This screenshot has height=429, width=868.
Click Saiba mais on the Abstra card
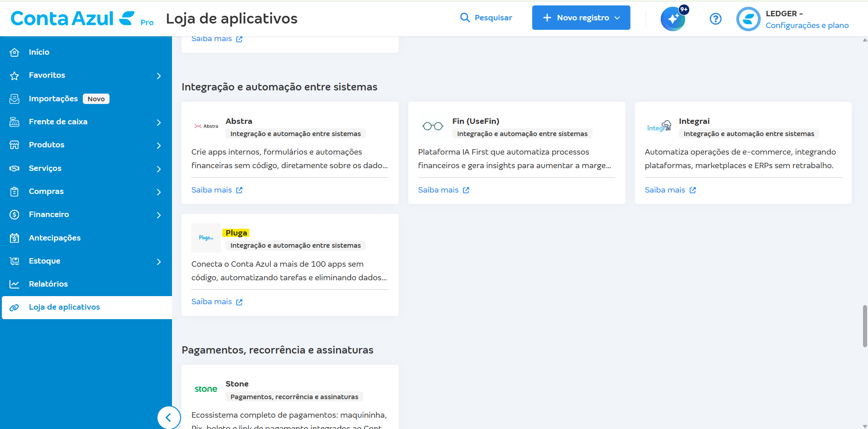pos(217,190)
